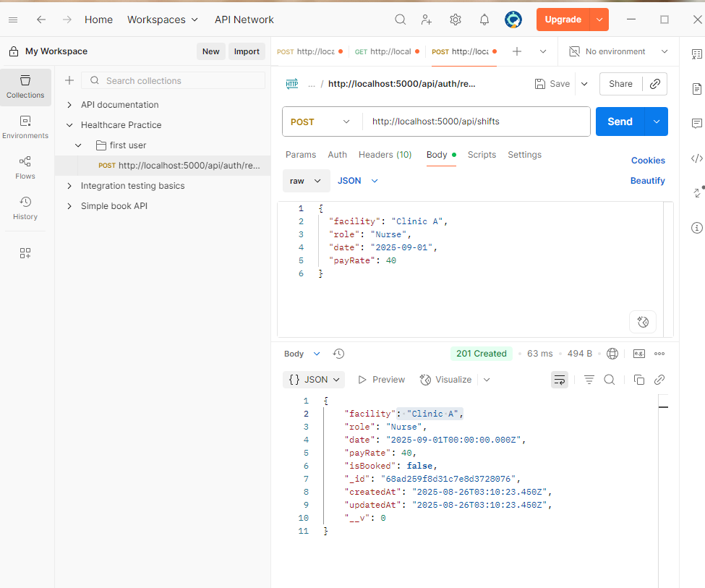This screenshot has height=588, width=705.
Task: Click the New button
Action: [x=211, y=52]
